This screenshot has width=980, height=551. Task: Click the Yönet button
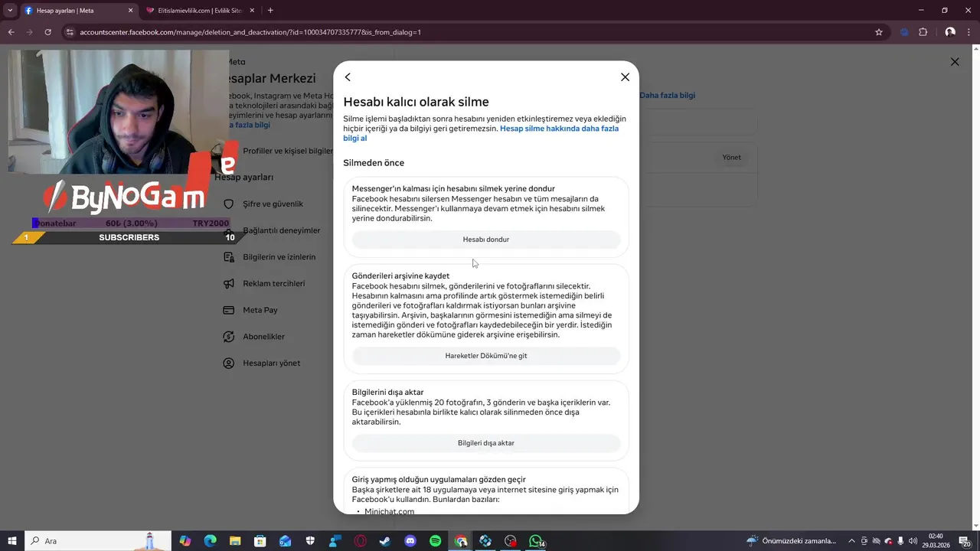tap(732, 158)
